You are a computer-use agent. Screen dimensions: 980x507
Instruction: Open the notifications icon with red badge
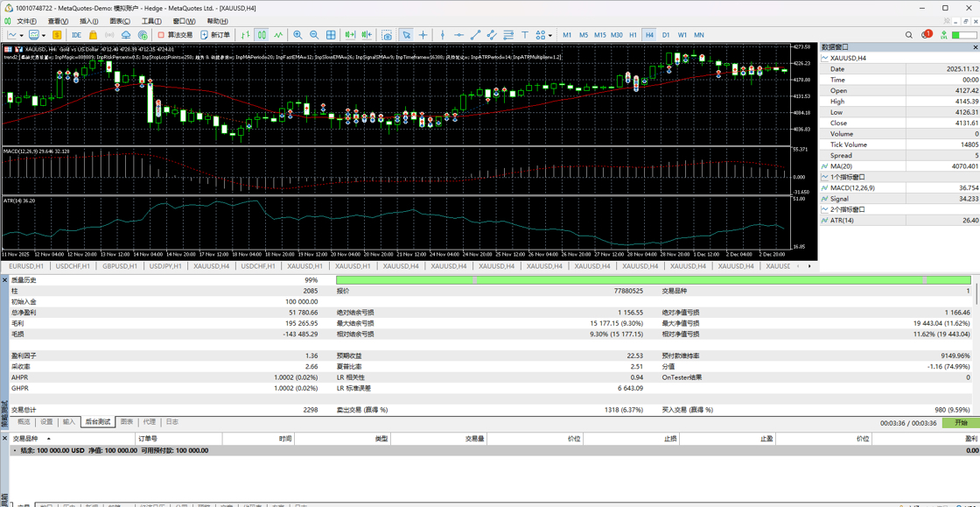[x=927, y=34]
